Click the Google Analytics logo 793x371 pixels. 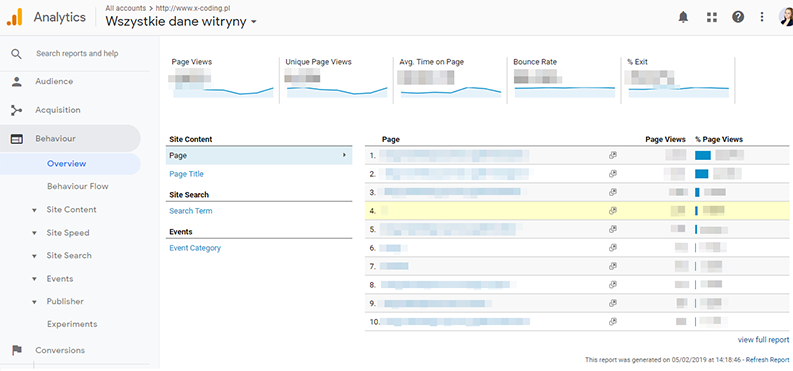15,17
